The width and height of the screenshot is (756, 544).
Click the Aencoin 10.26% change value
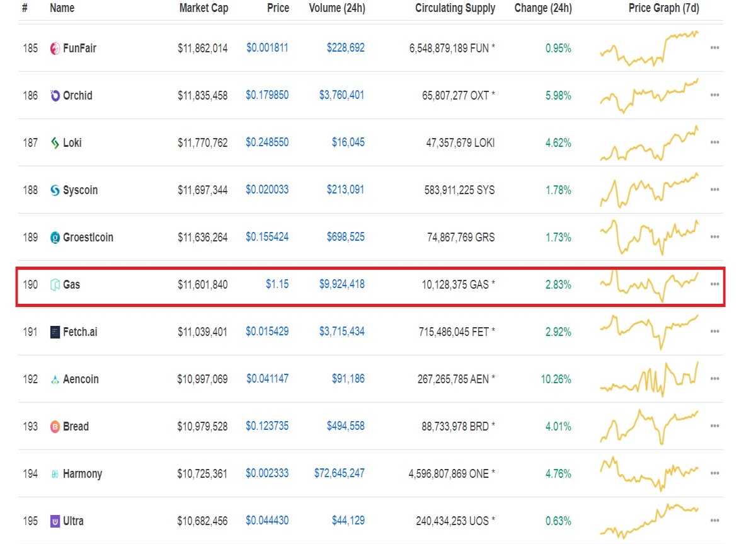[556, 379]
